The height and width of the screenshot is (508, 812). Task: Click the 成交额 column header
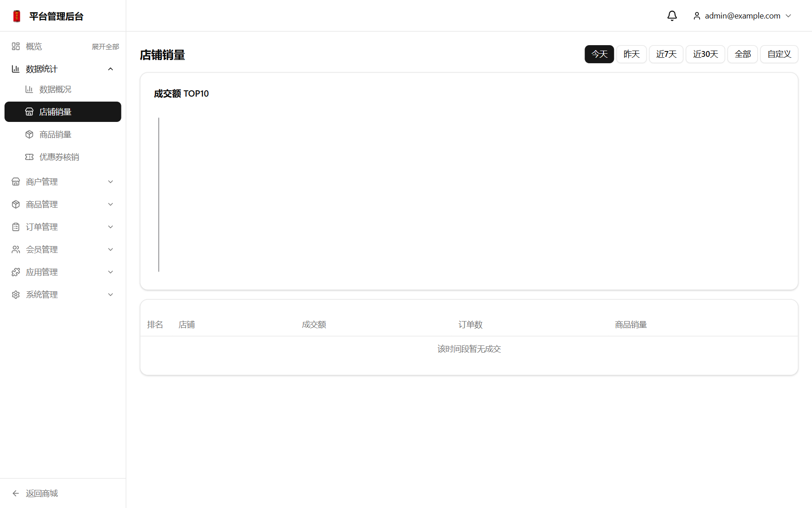point(314,325)
